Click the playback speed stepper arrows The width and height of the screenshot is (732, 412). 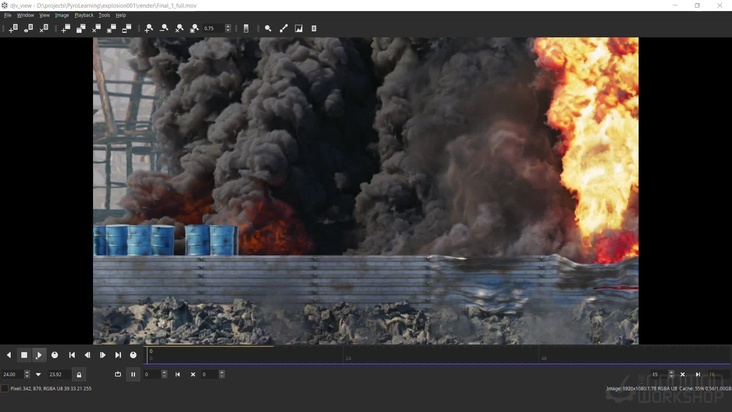[x=27, y=374]
